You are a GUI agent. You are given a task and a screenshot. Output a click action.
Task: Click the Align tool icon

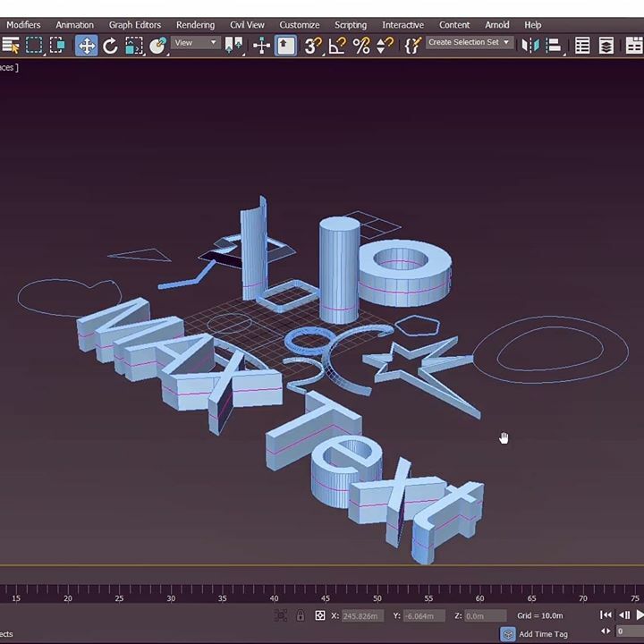554,46
